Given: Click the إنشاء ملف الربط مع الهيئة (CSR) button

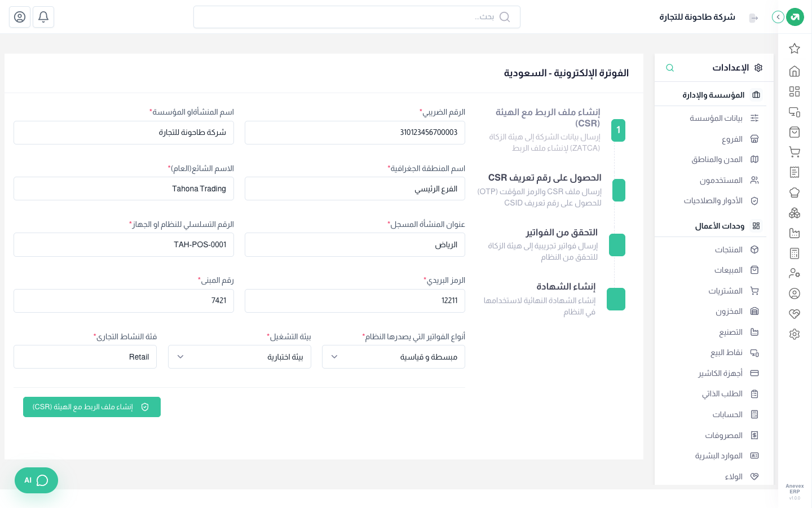Looking at the screenshot, I should point(92,407).
